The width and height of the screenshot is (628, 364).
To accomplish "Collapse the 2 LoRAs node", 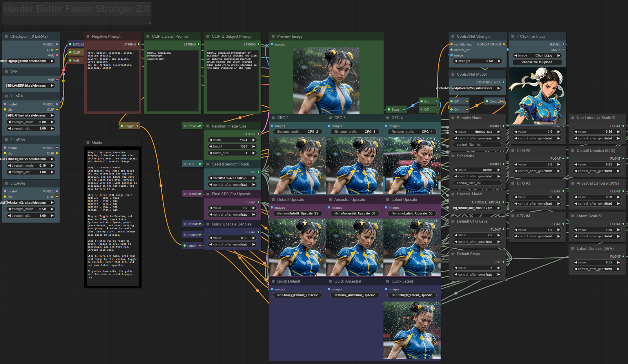I will click(6, 140).
